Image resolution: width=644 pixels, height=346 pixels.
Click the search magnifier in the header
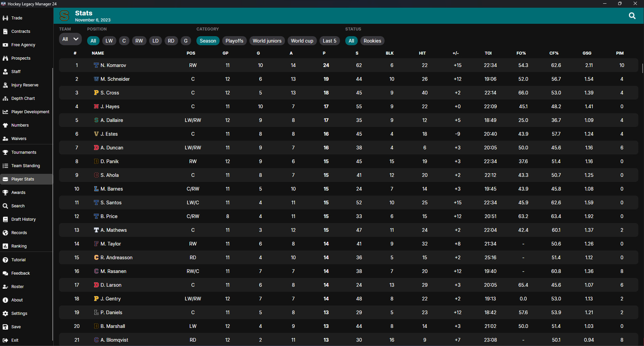coord(632,16)
